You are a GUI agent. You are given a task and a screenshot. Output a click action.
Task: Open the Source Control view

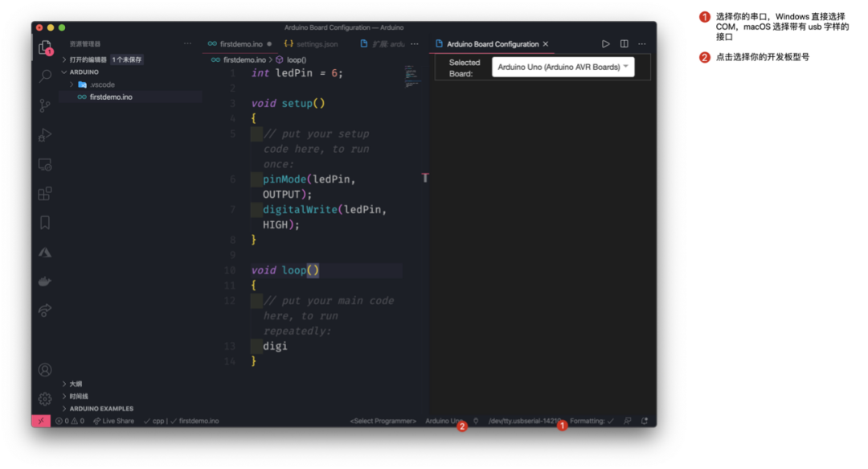click(x=45, y=105)
